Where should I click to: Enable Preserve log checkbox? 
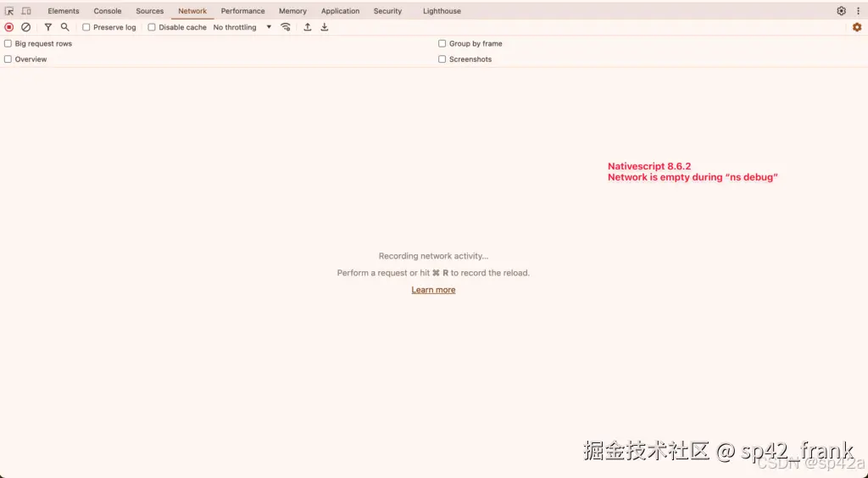(x=86, y=27)
